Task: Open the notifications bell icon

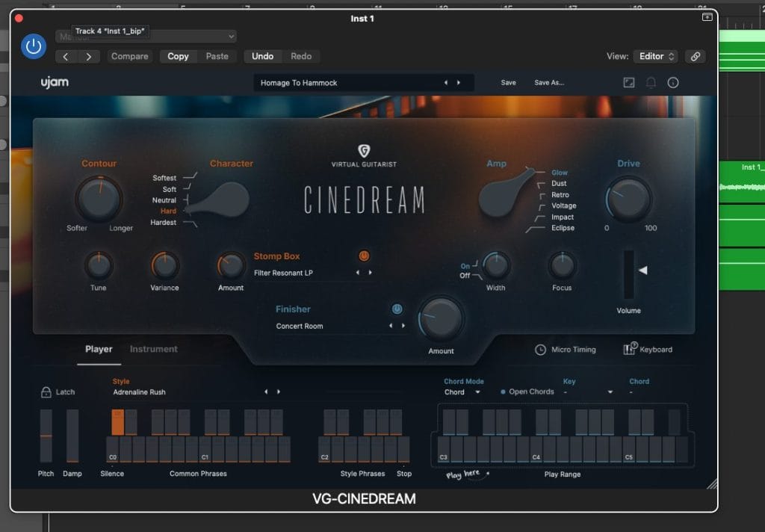Action: pos(651,83)
